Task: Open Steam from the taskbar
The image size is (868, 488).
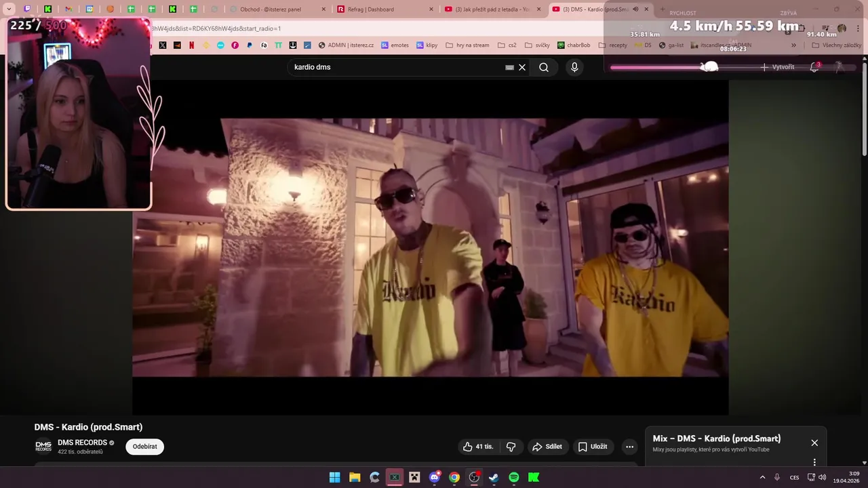Action: 494,477
